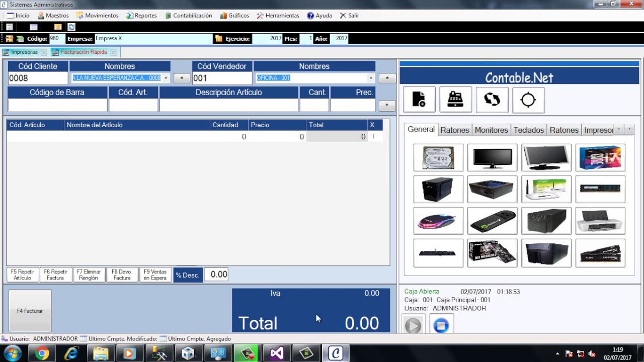644x362 pixels.
Task: Click the refresh icon in the top black toolbar
Action: coord(71,27)
